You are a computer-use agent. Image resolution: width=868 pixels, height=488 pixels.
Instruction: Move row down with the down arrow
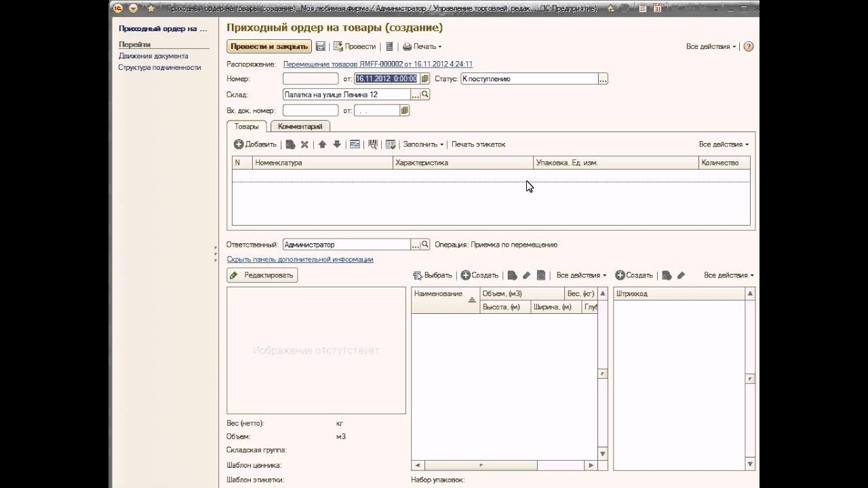(337, 144)
